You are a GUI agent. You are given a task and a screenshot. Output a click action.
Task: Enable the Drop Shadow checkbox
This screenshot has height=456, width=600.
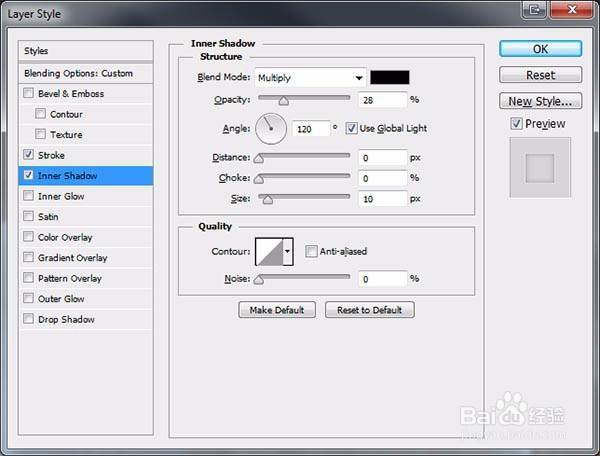click(28, 319)
